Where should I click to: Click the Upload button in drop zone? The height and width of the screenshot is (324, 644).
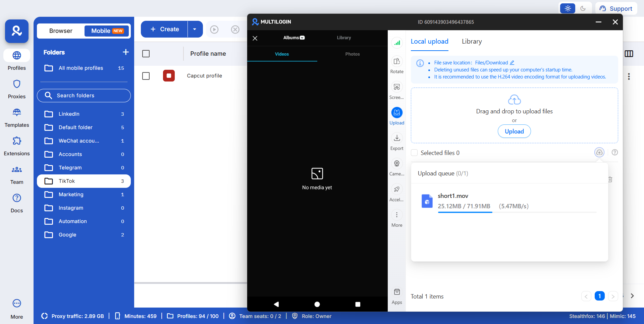pos(514,131)
